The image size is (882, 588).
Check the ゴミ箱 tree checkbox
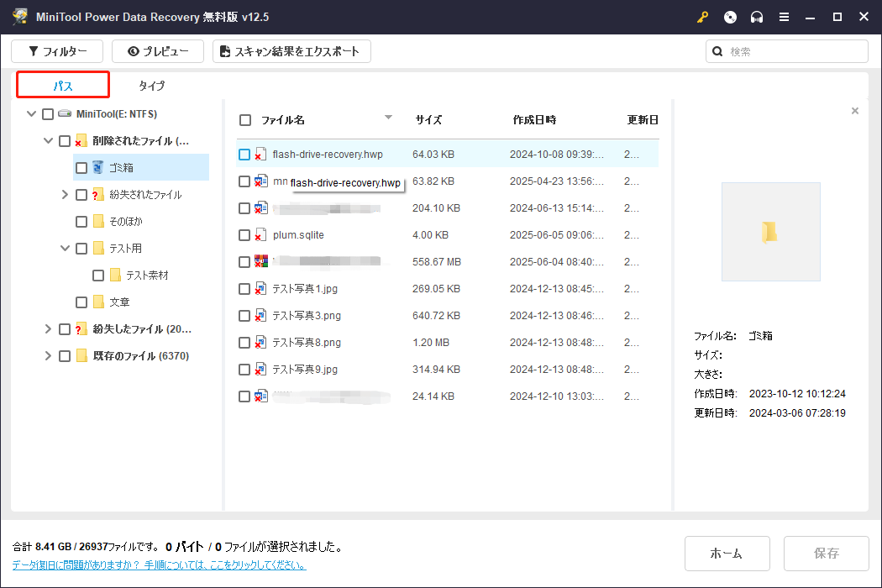(81, 168)
